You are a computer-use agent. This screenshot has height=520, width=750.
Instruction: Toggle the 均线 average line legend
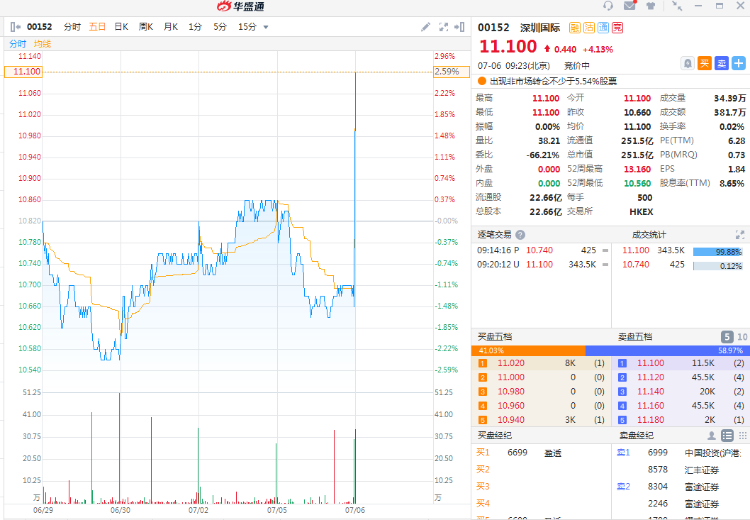(x=42, y=44)
